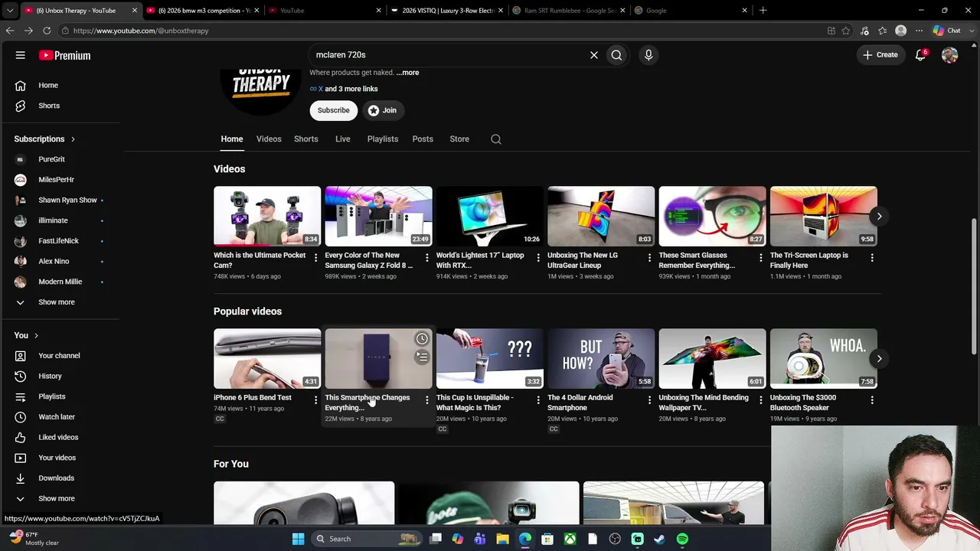The image size is (980, 551).
Task: Open the account avatar menu
Action: [x=949, y=55]
